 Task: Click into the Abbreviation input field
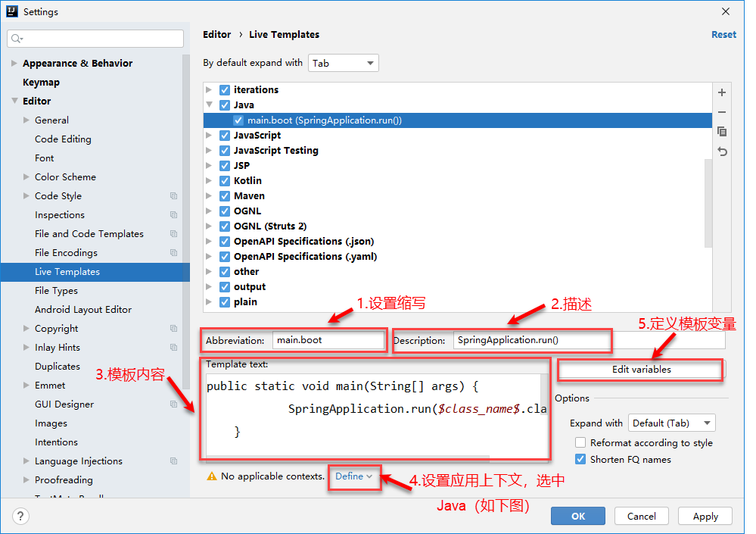pyautogui.click(x=328, y=340)
